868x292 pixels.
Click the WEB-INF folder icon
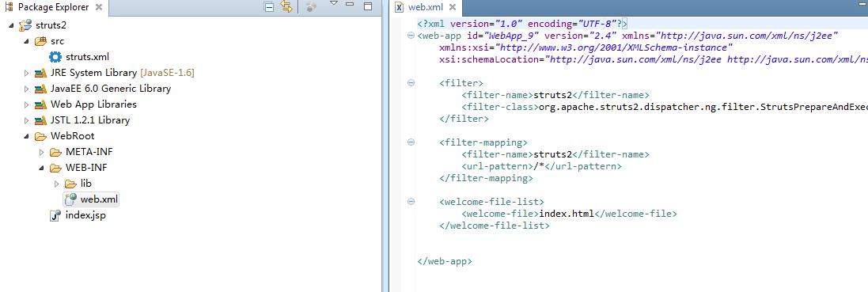(x=55, y=168)
